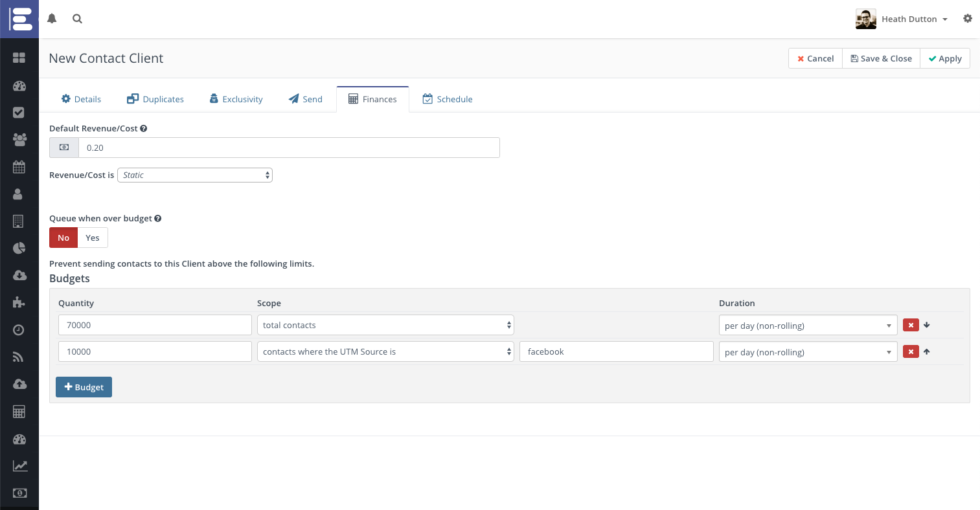This screenshot has height=510, width=980.
Task: Switch to the Schedule tab
Action: (448, 99)
